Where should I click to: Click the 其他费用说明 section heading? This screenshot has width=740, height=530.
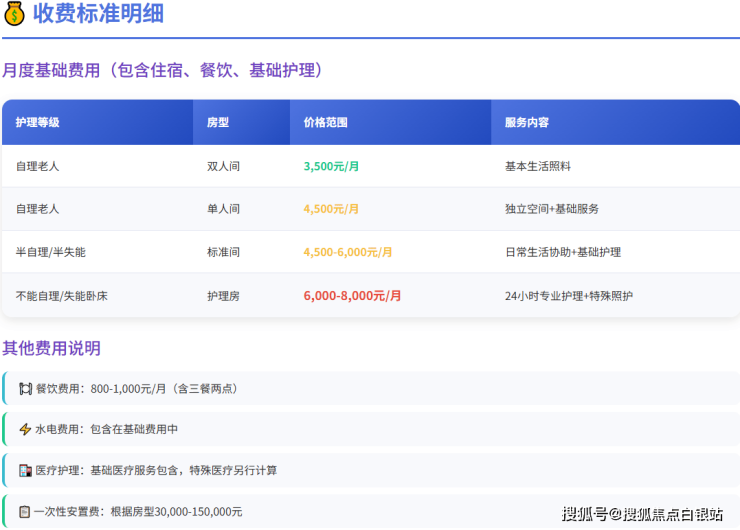click(51, 348)
